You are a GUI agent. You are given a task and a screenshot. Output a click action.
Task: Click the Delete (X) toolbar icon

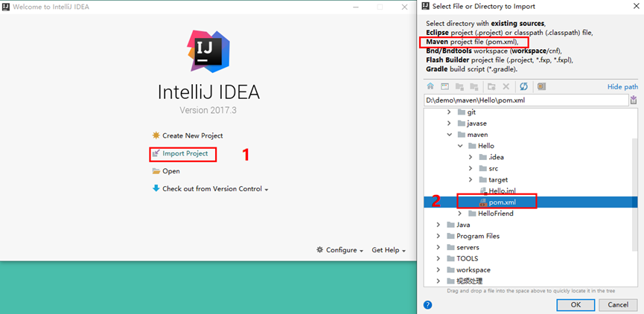[x=506, y=86]
